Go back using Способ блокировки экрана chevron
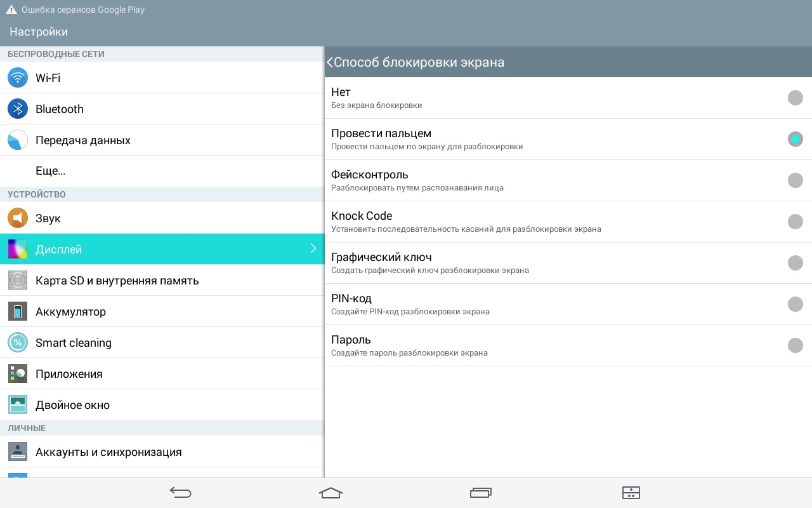This screenshot has width=812, height=508. 330,62
